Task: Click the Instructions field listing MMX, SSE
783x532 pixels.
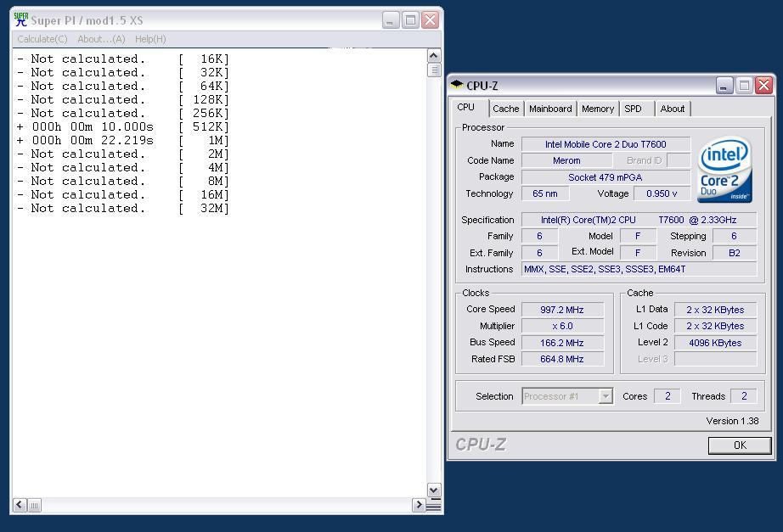Action: (x=639, y=269)
